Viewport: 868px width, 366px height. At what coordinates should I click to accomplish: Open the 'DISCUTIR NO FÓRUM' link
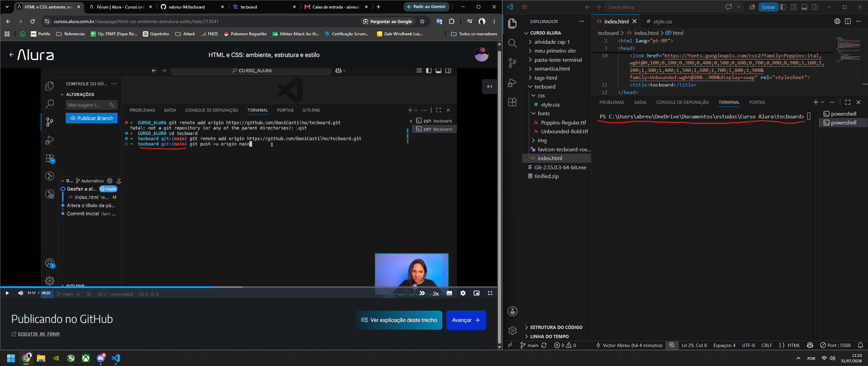pyautogui.click(x=39, y=334)
